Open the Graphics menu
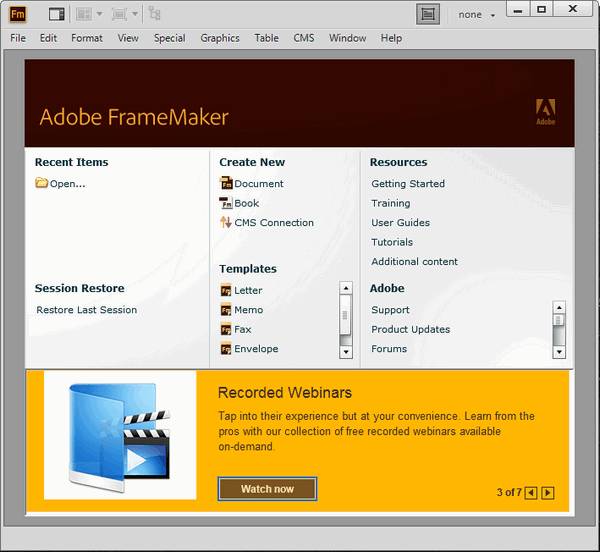Viewport: 600px width, 552px height. click(x=220, y=38)
